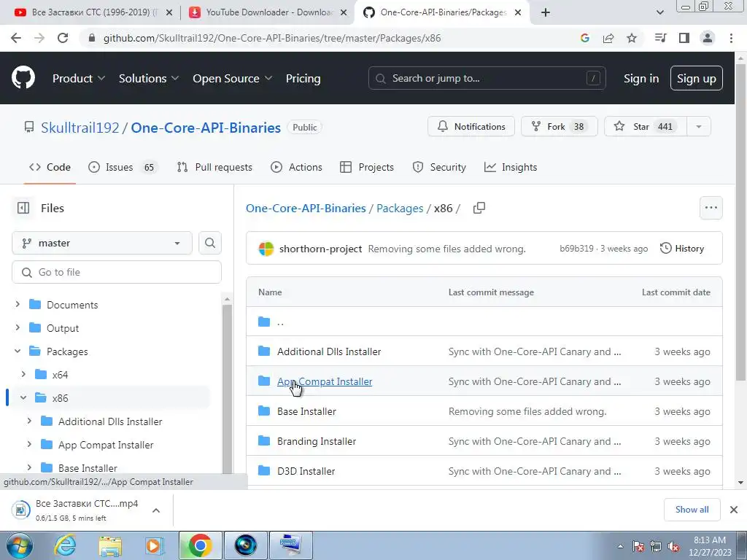This screenshot has height=560, width=747.
Task: Go back with the browser back arrow
Action: click(16, 38)
